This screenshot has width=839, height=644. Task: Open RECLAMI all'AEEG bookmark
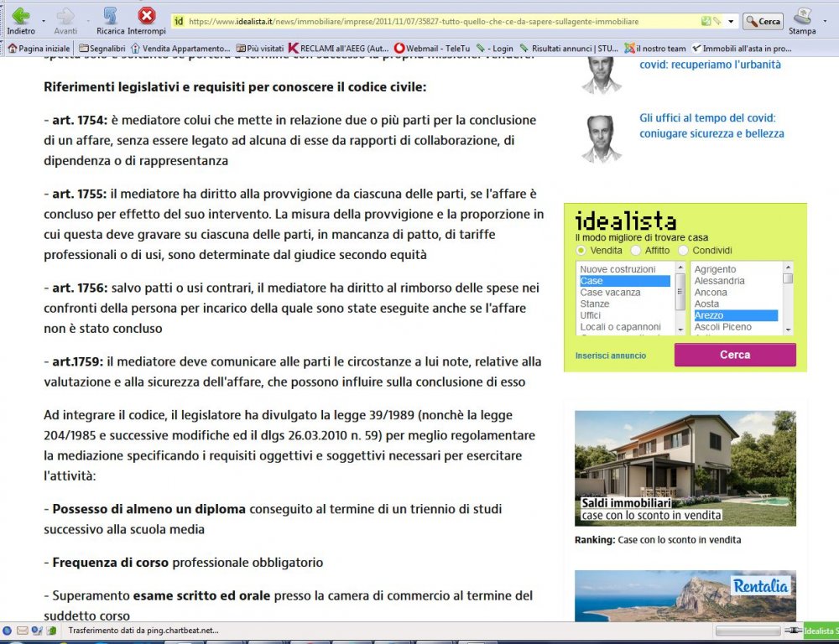pos(338,48)
